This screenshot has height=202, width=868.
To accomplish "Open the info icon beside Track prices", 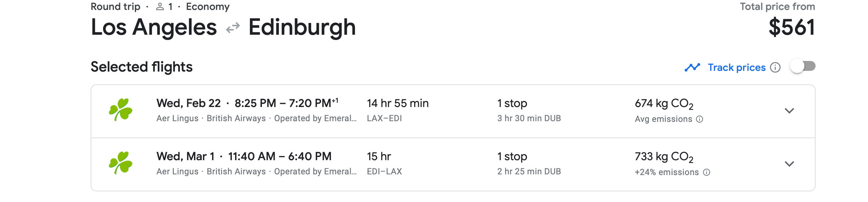I will click(x=775, y=67).
